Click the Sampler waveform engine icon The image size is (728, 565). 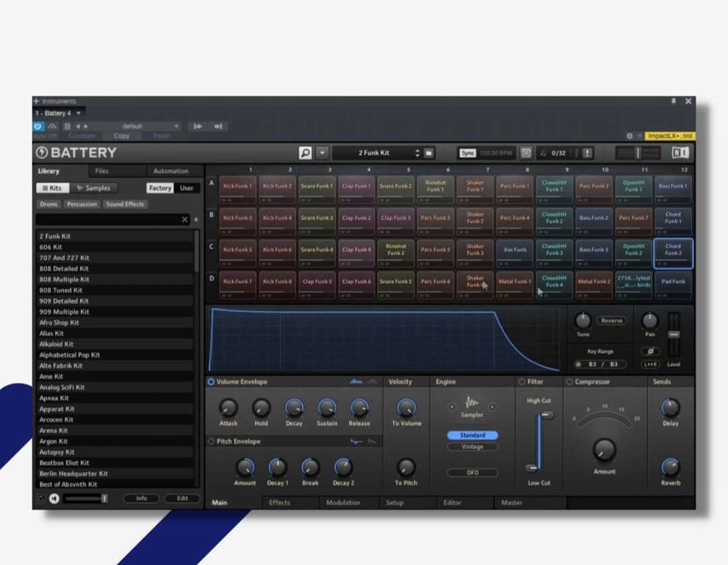click(x=472, y=403)
